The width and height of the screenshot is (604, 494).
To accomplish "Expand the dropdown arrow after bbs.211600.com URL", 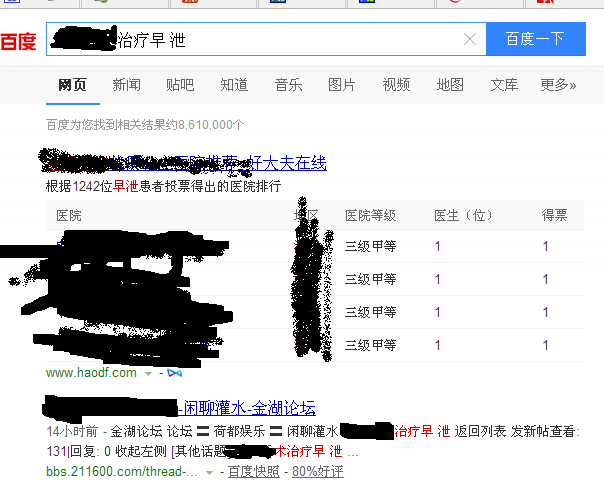I will (x=217, y=471).
